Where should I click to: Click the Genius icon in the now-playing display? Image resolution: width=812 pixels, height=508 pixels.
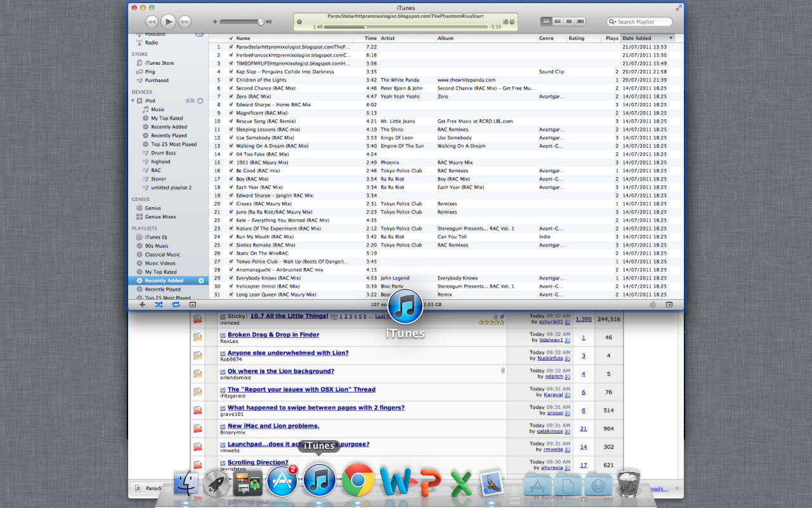pos(506,22)
